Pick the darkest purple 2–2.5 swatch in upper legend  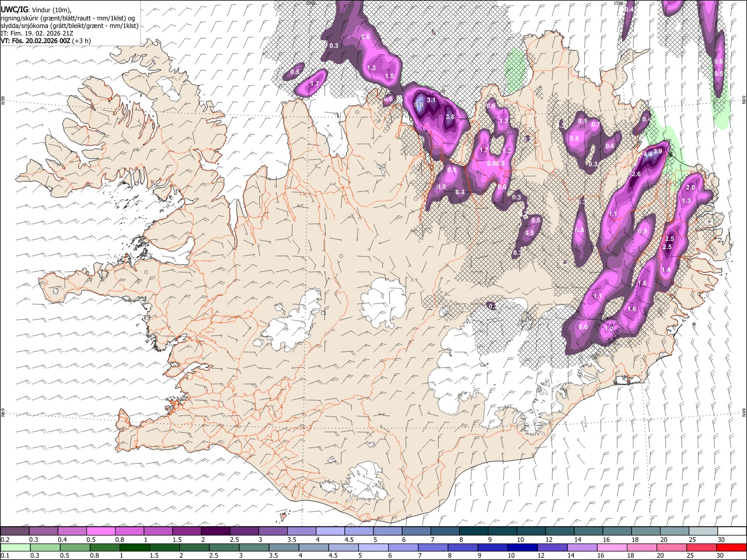[x=215, y=531]
